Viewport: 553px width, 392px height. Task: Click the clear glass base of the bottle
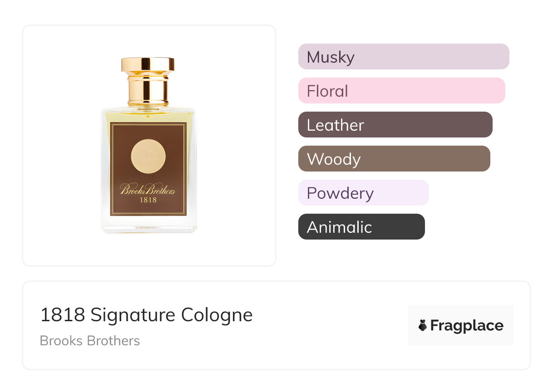point(148,224)
